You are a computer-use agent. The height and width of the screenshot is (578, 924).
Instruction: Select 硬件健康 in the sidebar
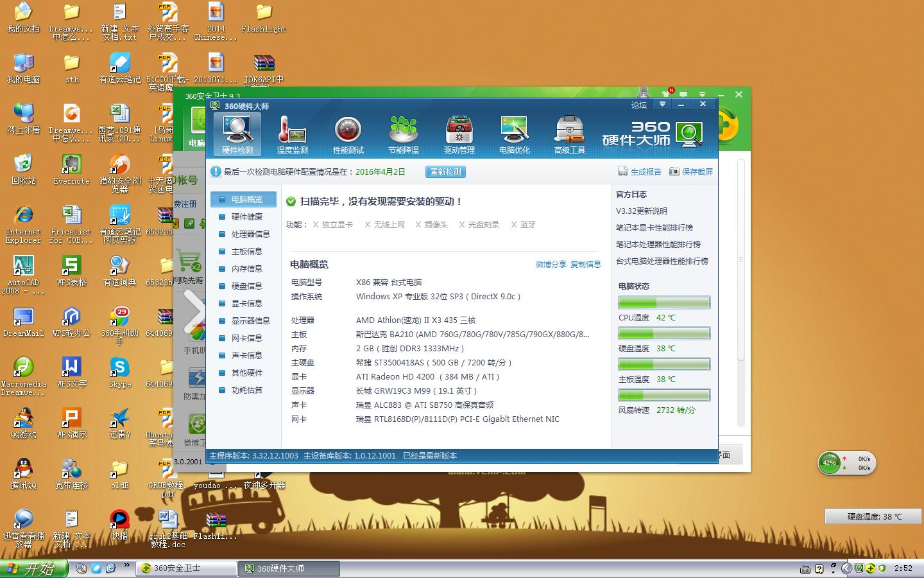click(243, 216)
